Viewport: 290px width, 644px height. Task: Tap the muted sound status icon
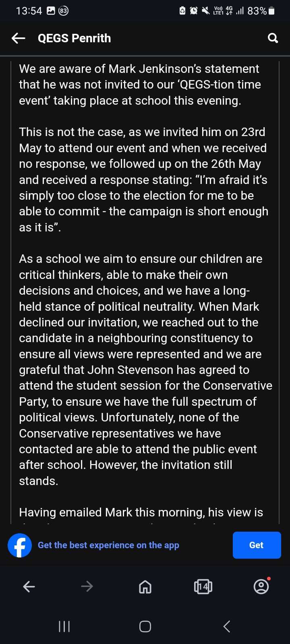205,11
